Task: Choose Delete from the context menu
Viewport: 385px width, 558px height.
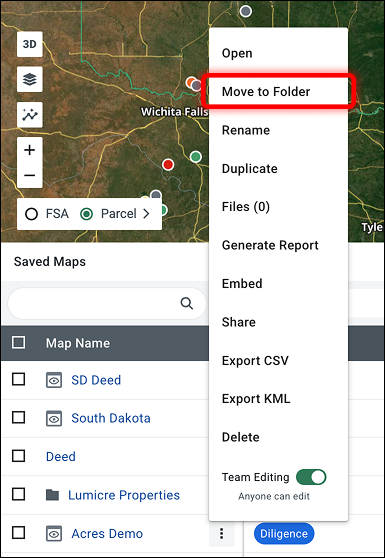Action: (x=278, y=437)
